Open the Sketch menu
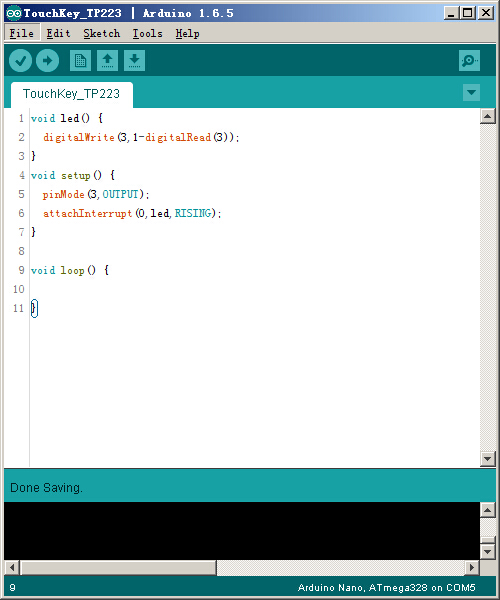This screenshot has width=500, height=600. point(101,34)
